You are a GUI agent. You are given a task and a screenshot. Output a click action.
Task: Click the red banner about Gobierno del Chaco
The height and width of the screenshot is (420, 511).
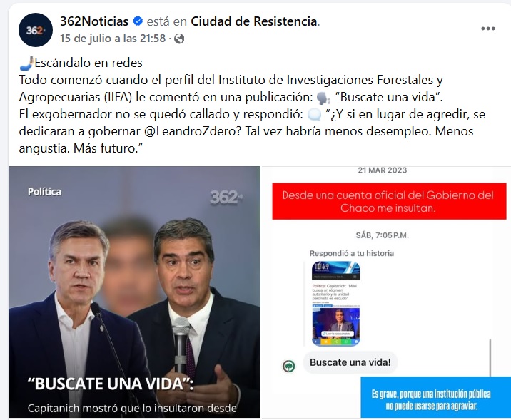pos(389,201)
